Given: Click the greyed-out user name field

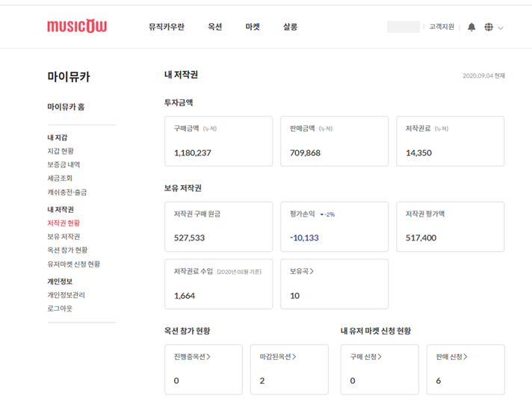Looking at the screenshot, I should pyautogui.click(x=403, y=27).
